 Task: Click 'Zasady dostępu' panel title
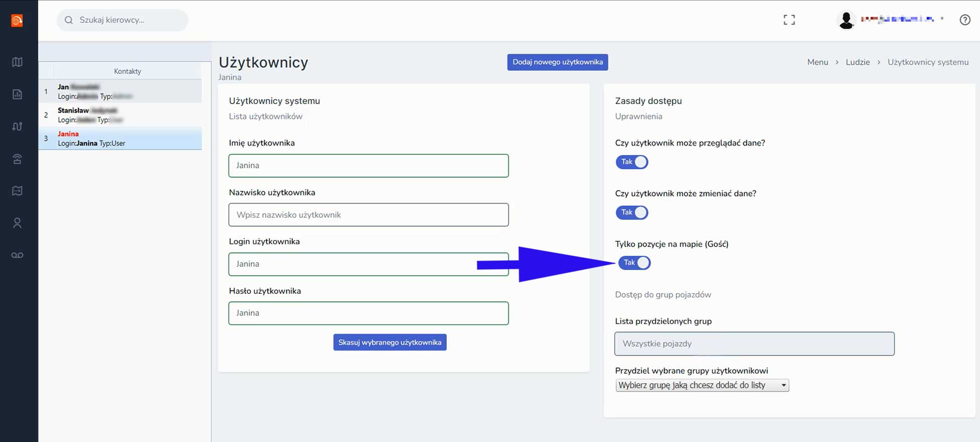click(648, 101)
